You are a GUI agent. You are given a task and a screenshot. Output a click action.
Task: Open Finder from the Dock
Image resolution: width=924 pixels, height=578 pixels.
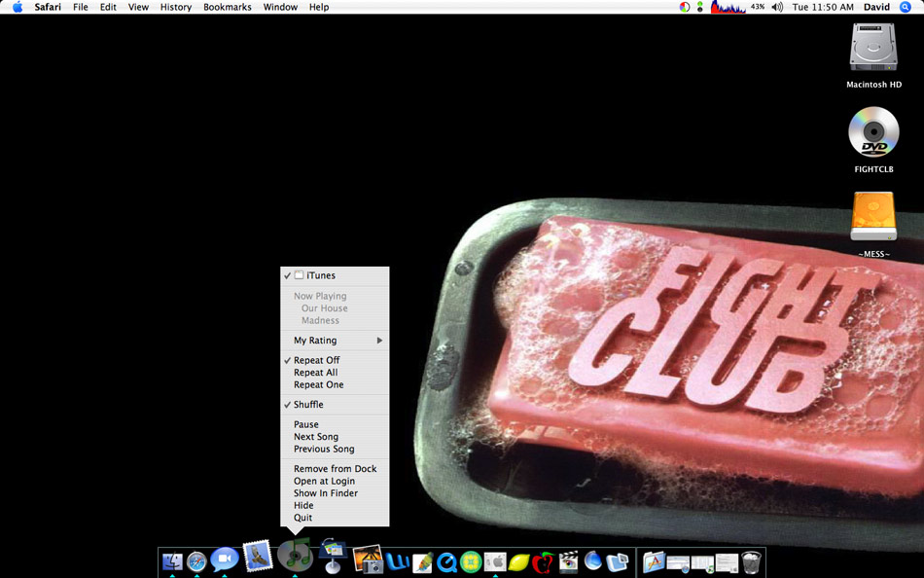click(x=173, y=561)
